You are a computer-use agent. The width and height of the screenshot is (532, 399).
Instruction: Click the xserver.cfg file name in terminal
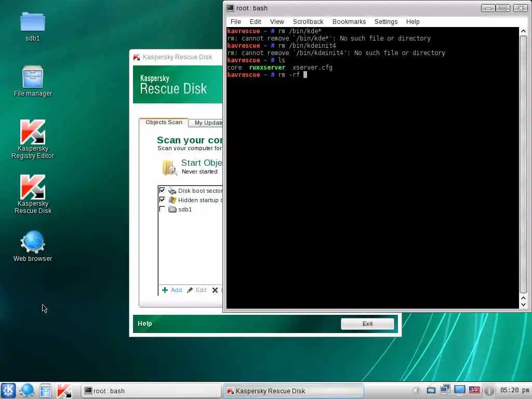312,68
